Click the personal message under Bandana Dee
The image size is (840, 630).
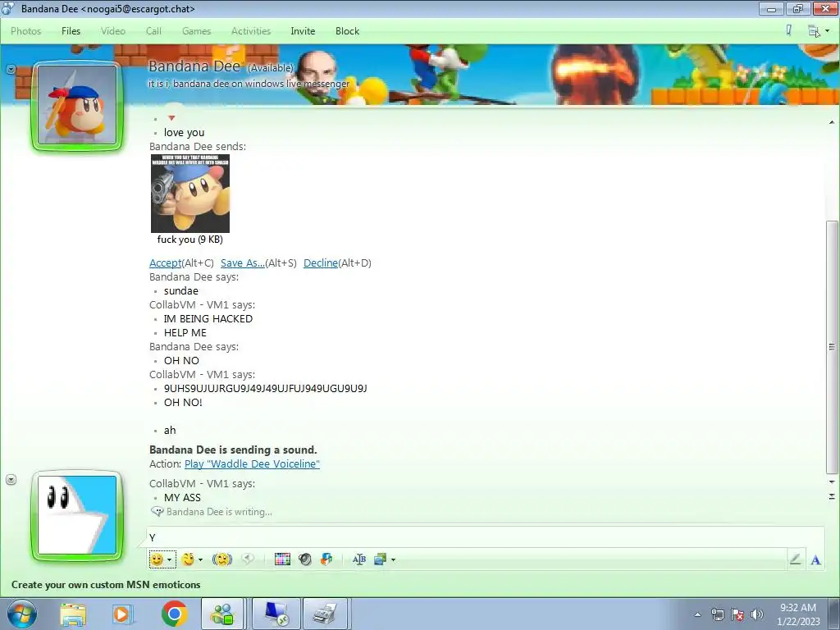(x=249, y=84)
